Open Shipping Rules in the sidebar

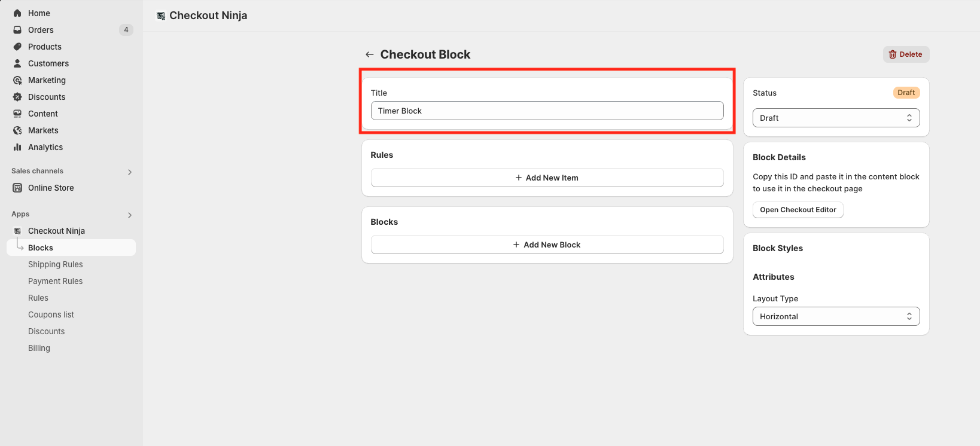point(56,264)
